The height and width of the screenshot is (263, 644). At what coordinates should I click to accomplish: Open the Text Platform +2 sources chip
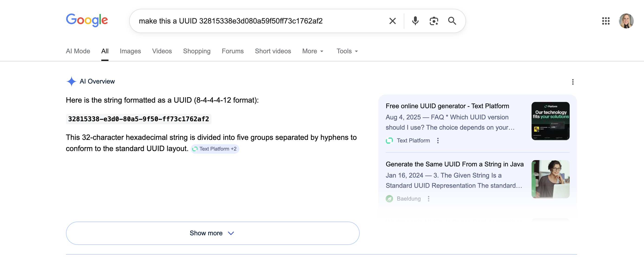point(215,149)
